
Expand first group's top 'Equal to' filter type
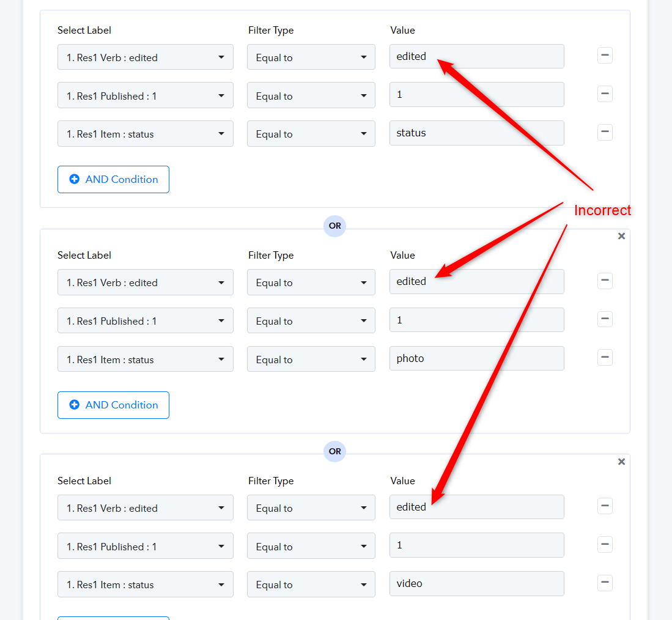coord(311,57)
